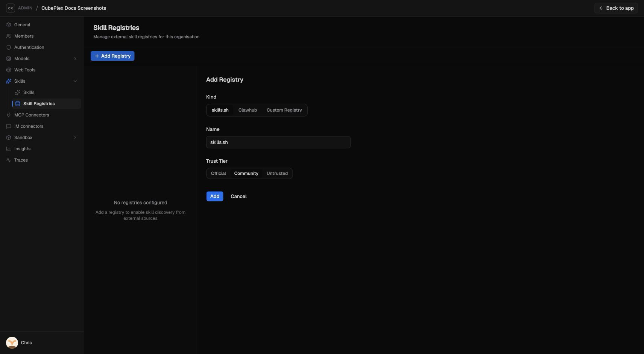Click the Skills sub-item sparkle icon
Image resolution: width=644 pixels, height=354 pixels.
point(18,92)
